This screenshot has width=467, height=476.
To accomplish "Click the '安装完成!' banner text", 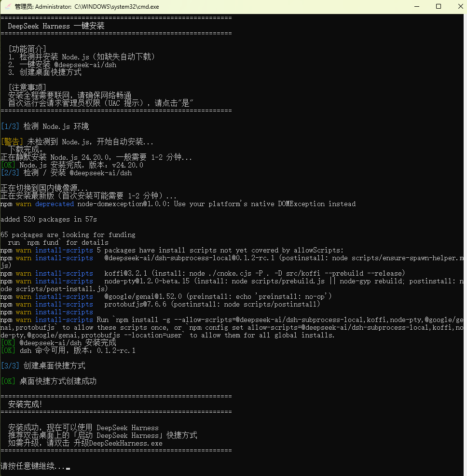I will (25, 405).
